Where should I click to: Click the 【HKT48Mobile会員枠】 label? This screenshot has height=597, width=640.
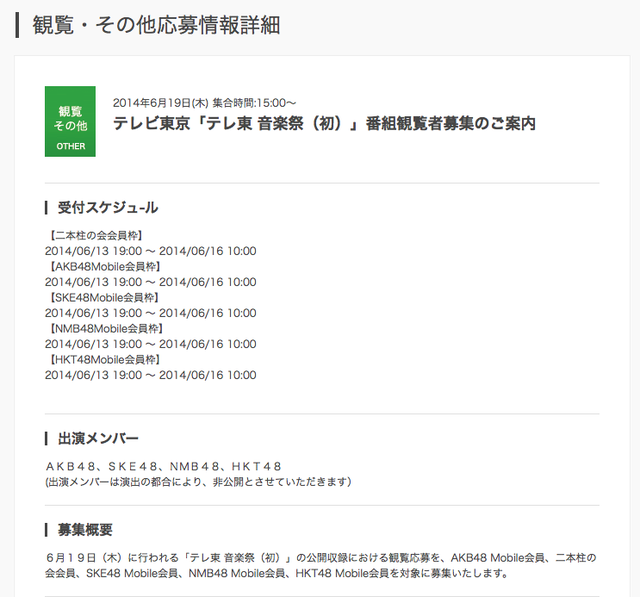[103, 360]
